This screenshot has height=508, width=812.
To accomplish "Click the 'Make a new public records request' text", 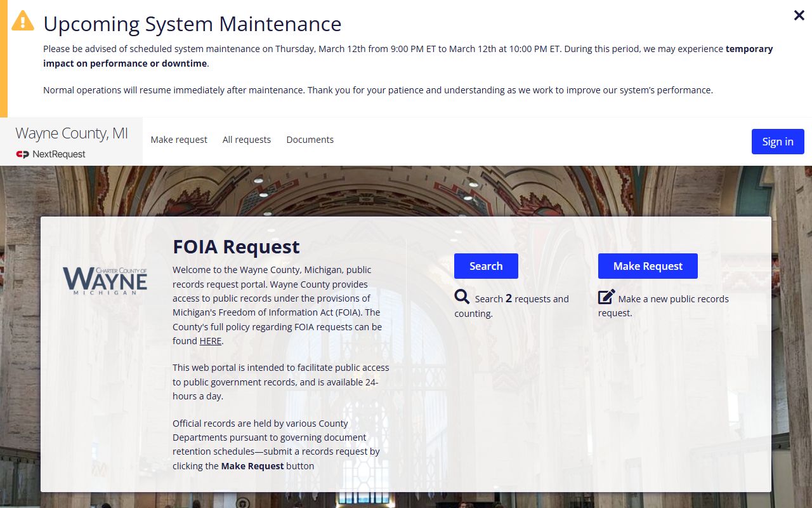I will coord(664,305).
